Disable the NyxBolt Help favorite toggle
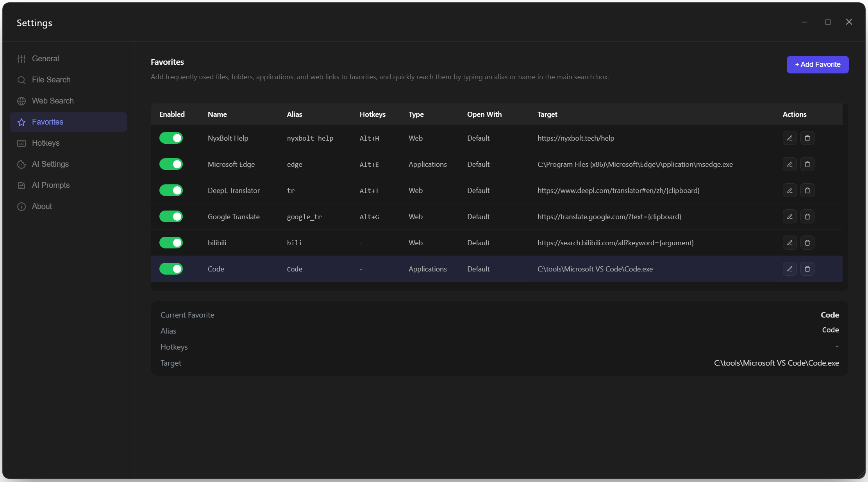Screen dimensions: 868x482 [171, 138]
